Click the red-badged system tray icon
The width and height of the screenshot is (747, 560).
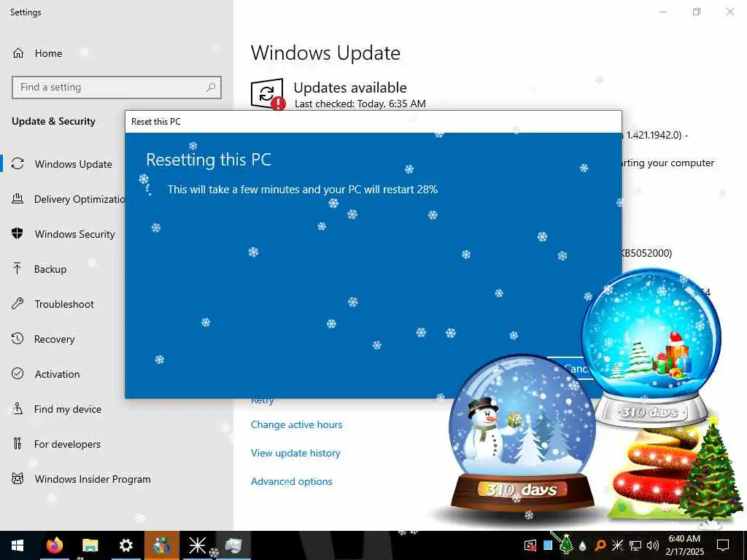tap(530, 545)
